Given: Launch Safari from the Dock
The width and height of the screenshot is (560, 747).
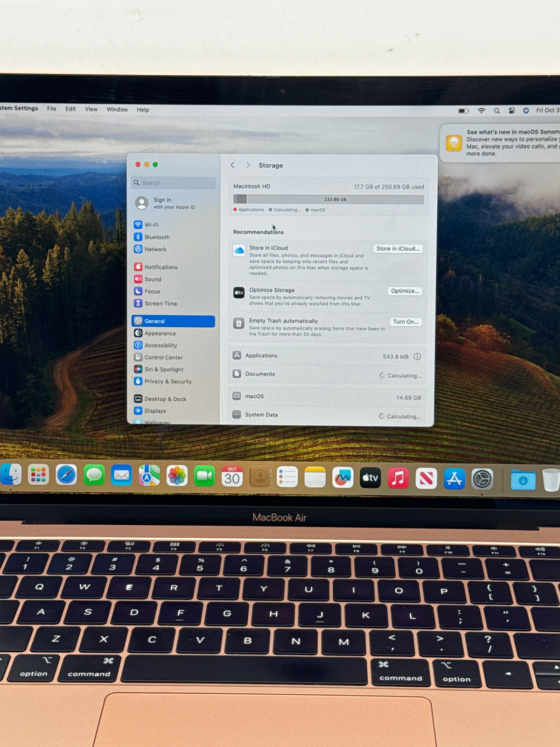Looking at the screenshot, I should pyautogui.click(x=66, y=476).
